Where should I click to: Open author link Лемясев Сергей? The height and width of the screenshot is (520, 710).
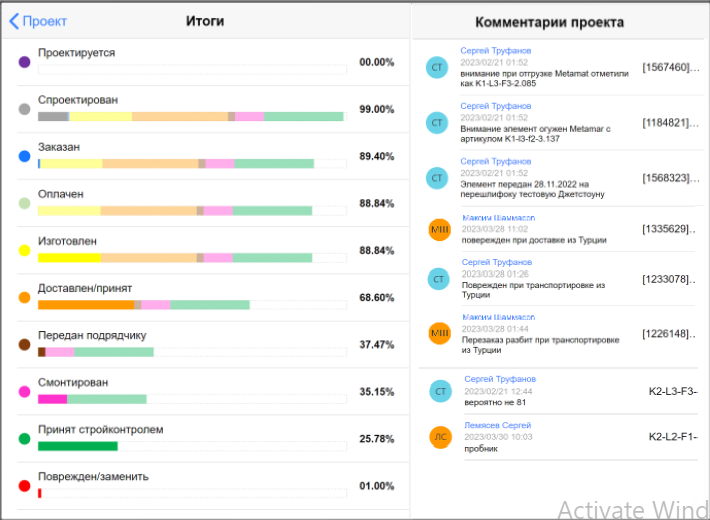497,425
